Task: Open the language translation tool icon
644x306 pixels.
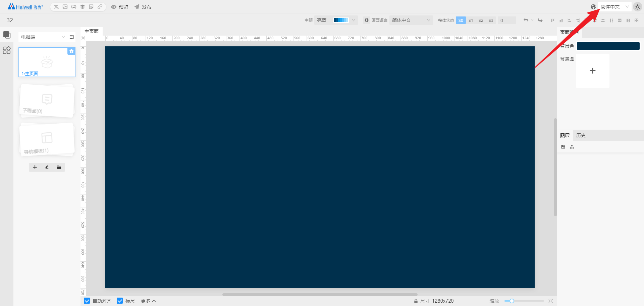Action: tap(56, 7)
